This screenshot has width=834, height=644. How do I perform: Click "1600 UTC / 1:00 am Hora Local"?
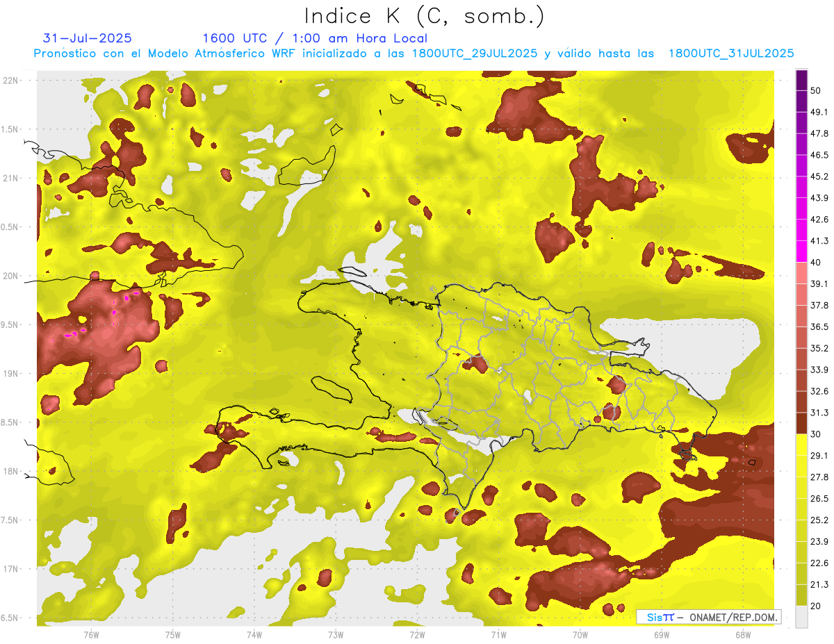pyautogui.click(x=315, y=38)
